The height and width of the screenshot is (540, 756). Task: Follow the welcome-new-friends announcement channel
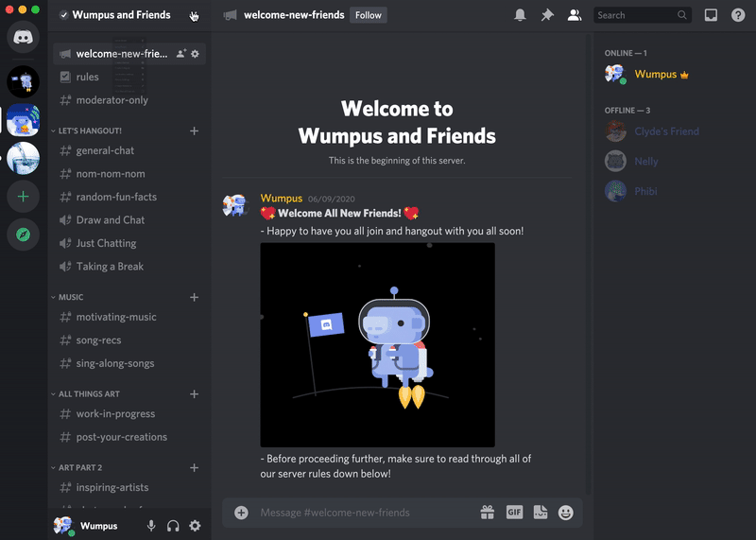[369, 15]
